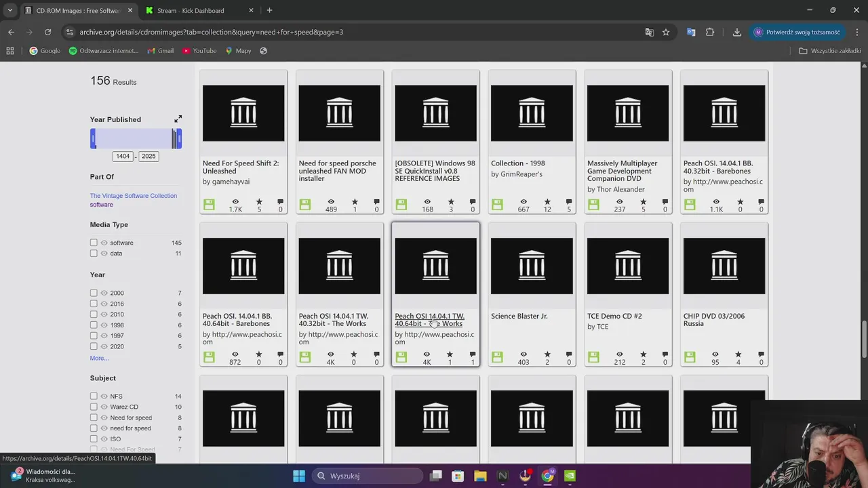Open the Task View taskbar icon
Screen dimensions: 868x488
[x=436, y=476]
